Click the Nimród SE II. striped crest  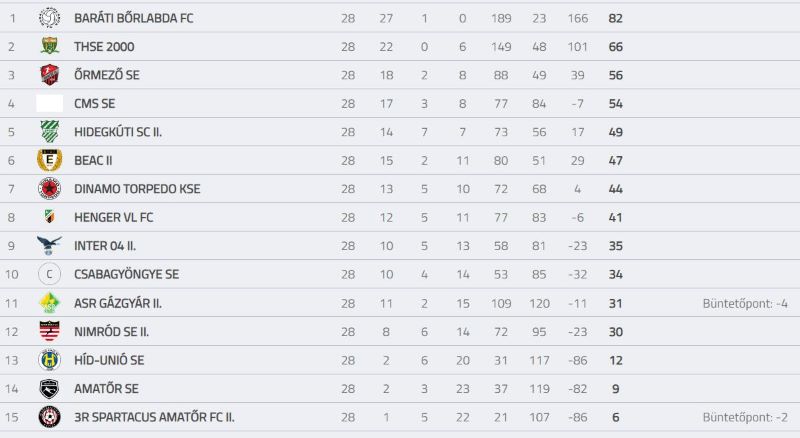[x=49, y=331]
